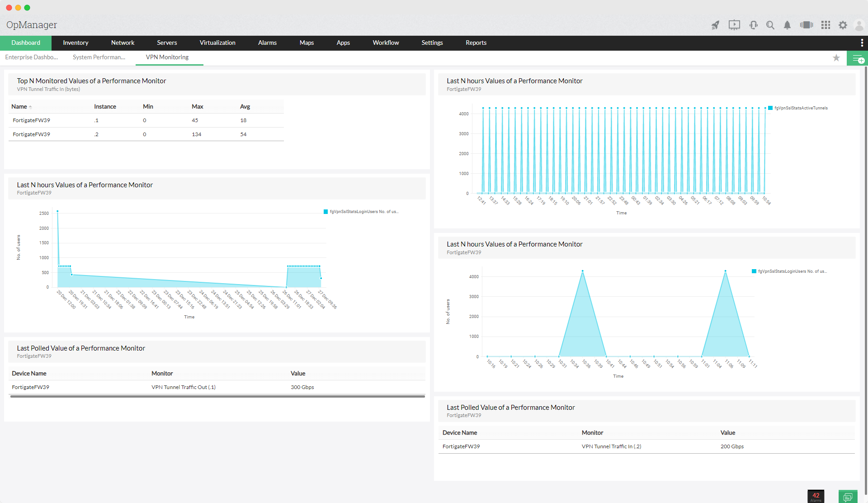The height and width of the screenshot is (503, 868).
Task: Open the Reports section
Action: pos(476,43)
